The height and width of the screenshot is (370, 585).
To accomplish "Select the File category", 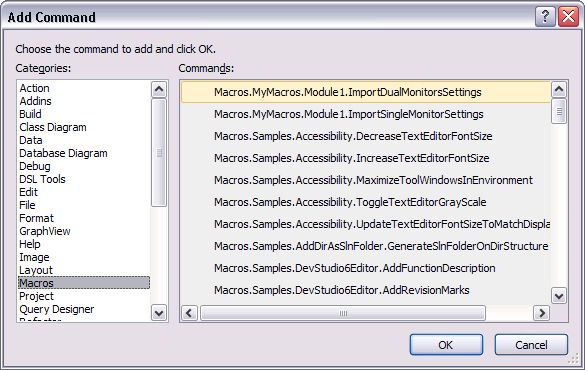I will click(x=84, y=205).
